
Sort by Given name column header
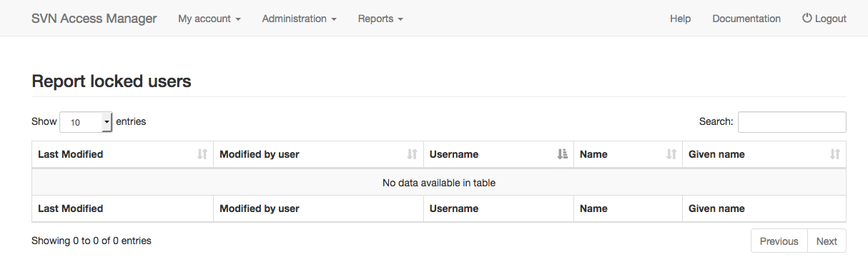click(764, 154)
